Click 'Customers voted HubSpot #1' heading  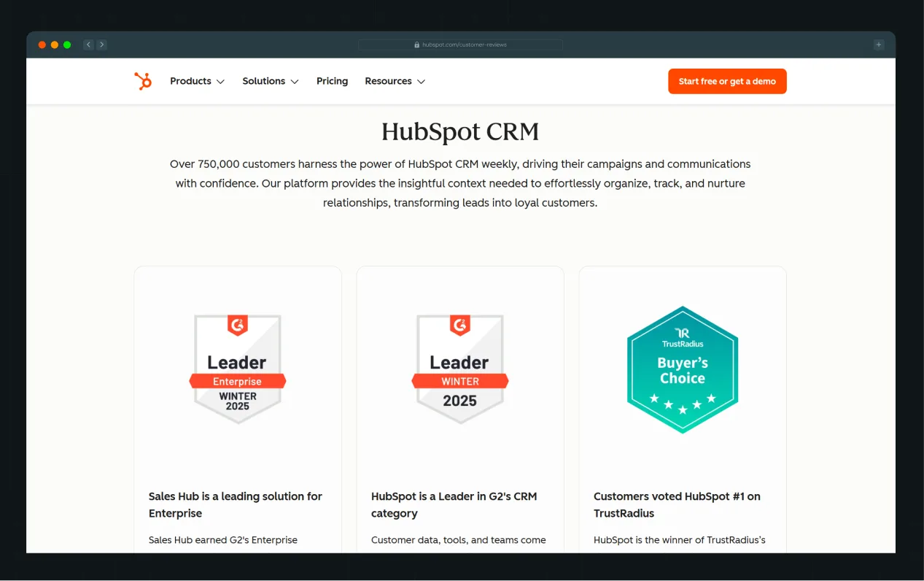(677, 504)
